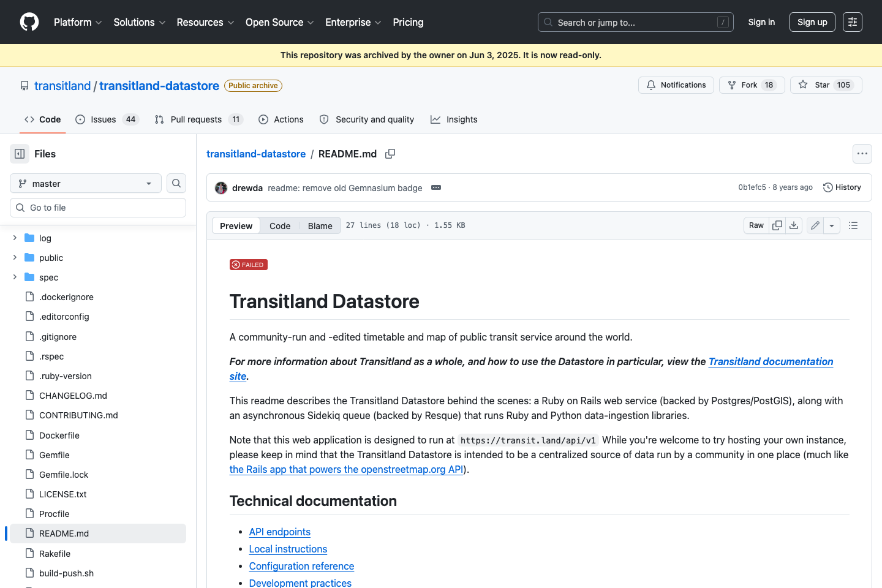
Task: Expand the public folder in file tree
Action: coord(15,257)
